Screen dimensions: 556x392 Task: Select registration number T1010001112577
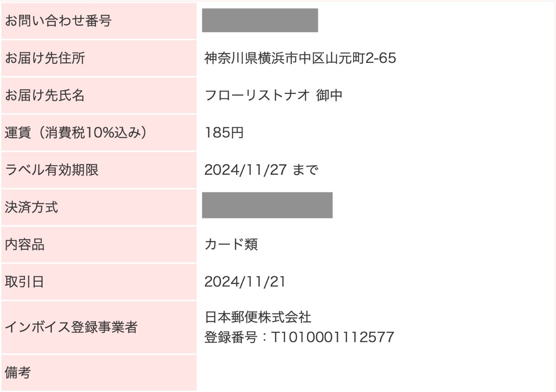(x=332, y=337)
